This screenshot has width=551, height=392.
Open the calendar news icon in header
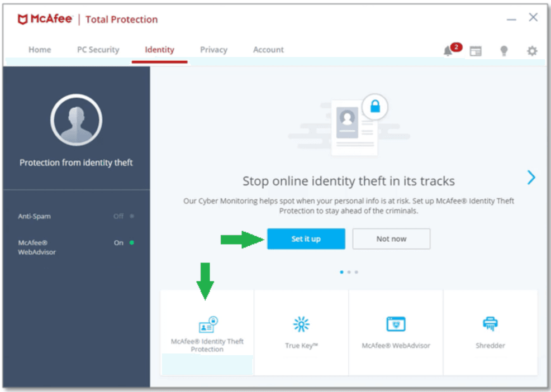click(476, 51)
